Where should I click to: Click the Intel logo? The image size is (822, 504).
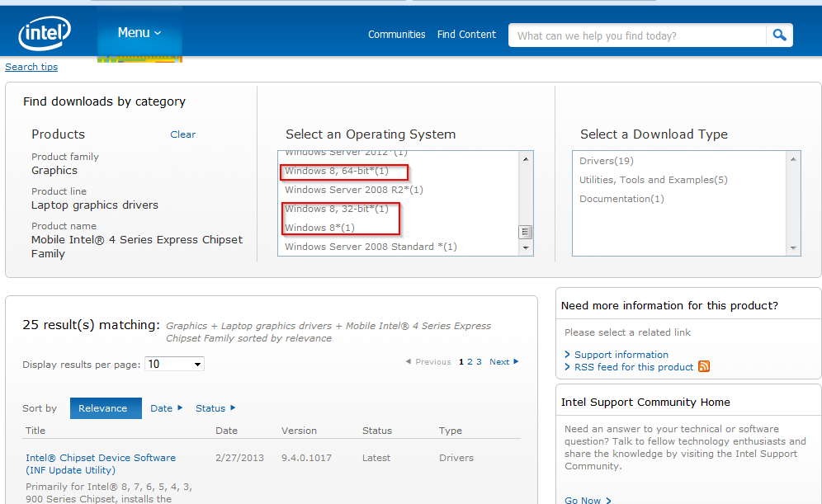pyautogui.click(x=44, y=34)
